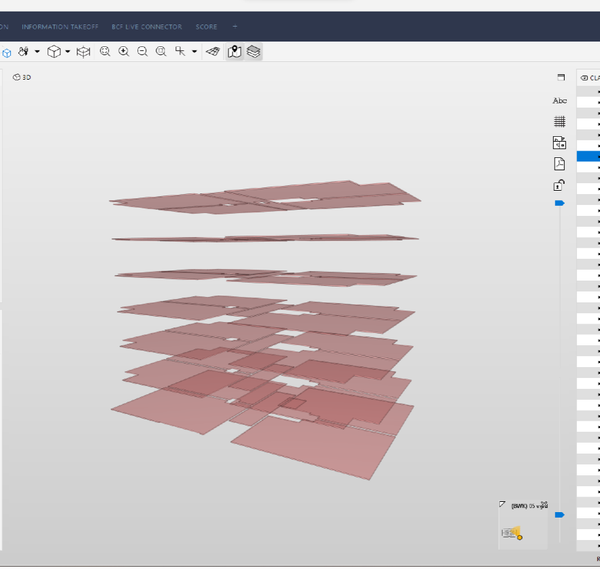This screenshot has width=600, height=570.
Task: Switch to the BCF Live Connector tab
Action: pos(147,26)
